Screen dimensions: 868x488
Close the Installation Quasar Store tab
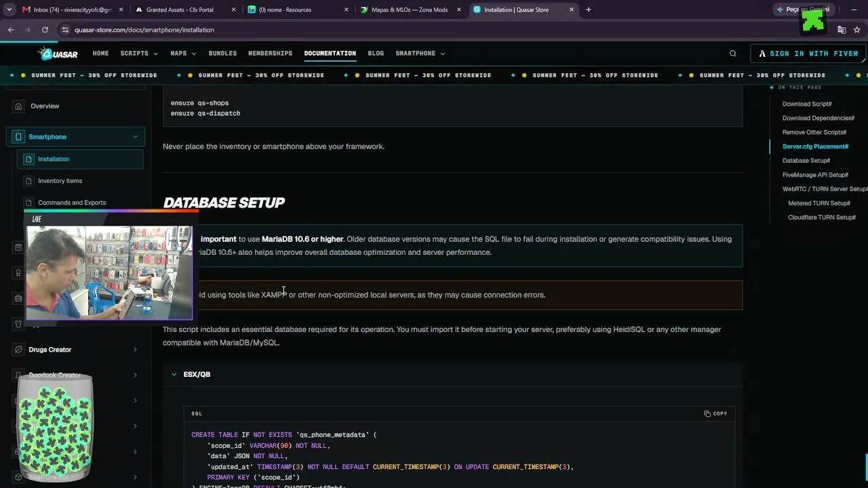coord(571,9)
